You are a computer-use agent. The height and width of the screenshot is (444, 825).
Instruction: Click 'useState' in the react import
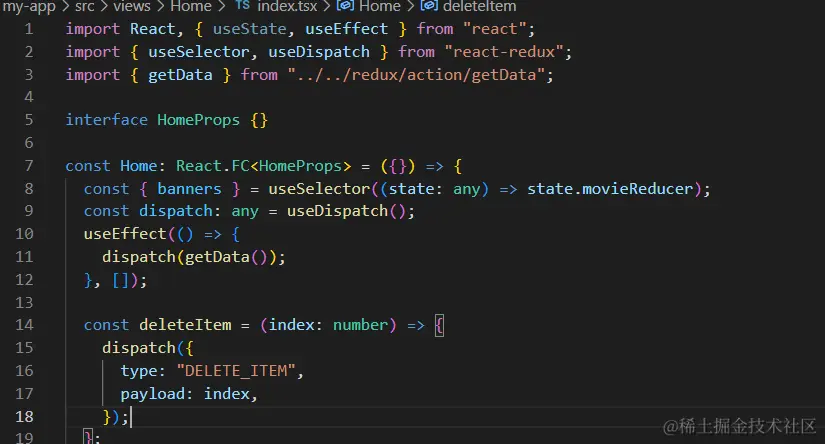pyautogui.click(x=249, y=29)
